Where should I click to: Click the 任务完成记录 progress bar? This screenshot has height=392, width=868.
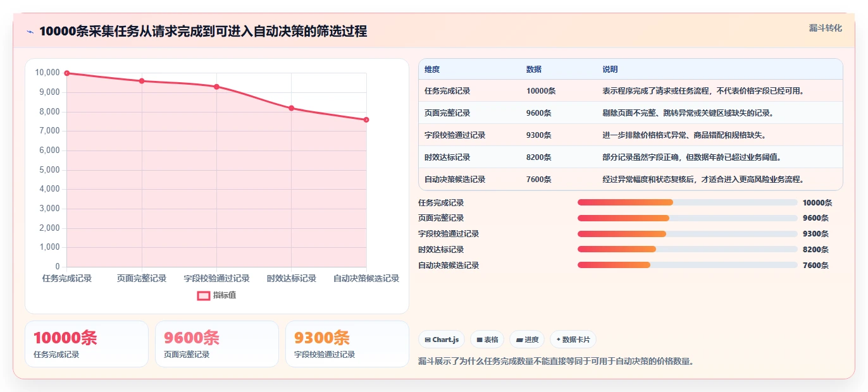tap(688, 202)
